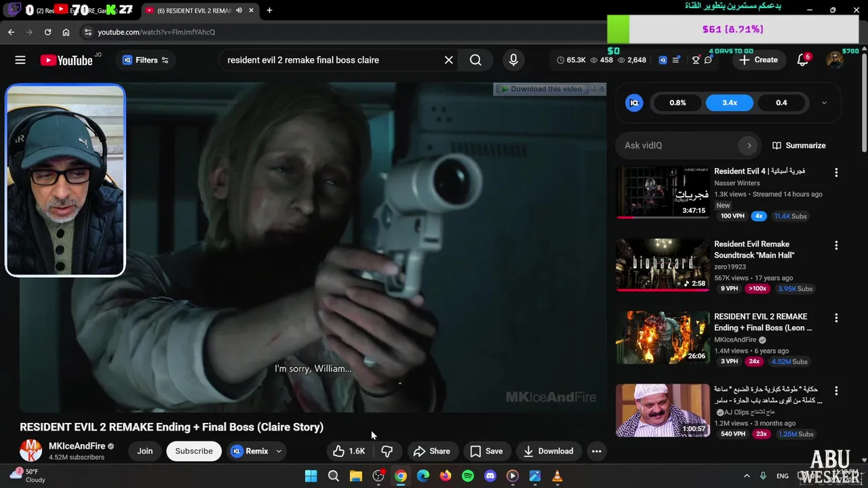
Task: Click the vidIQ logo icon in stats bar
Action: pyautogui.click(x=663, y=60)
